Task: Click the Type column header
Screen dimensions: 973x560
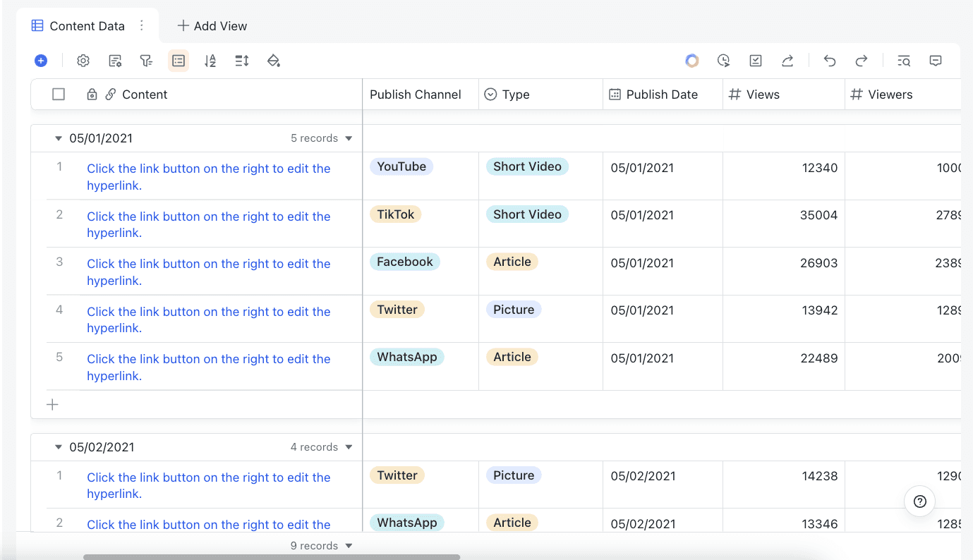Action: point(540,95)
